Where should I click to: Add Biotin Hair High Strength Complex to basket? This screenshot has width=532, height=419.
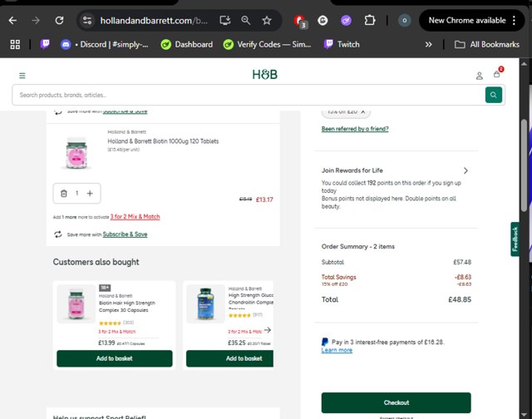(115, 358)
